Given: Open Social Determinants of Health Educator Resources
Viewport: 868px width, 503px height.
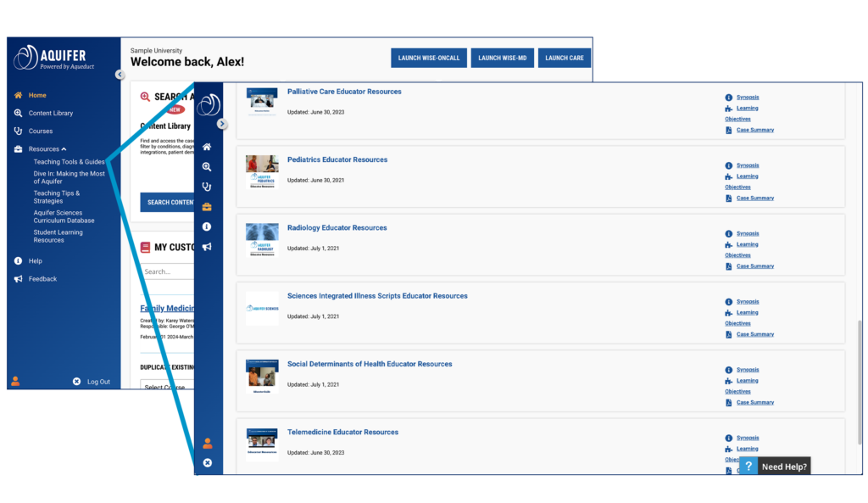Looking at the screenshot, I should [370, 364].
